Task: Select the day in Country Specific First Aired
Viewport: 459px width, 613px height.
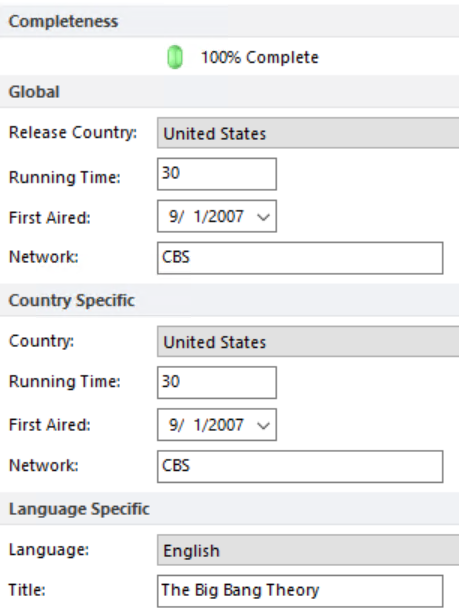Action: (199, 425)
